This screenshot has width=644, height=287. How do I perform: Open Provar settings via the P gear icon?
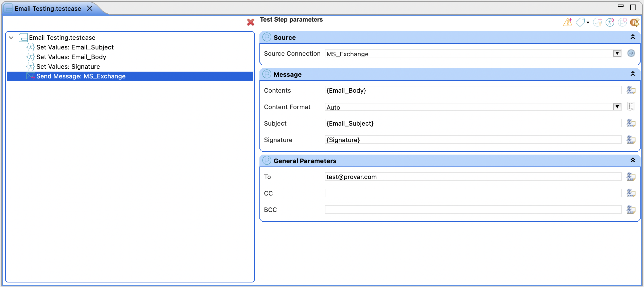pyautogui.click(x=622, y=22)
